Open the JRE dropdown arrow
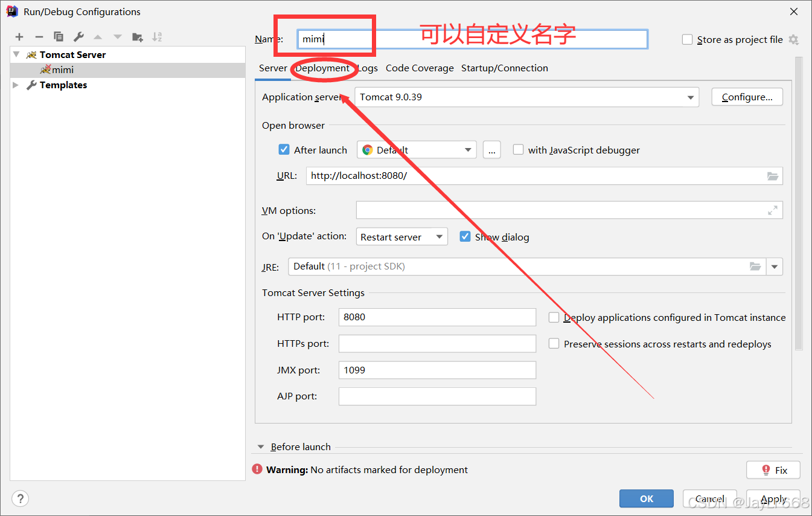The image size is (812, 516). coord(775,266)
